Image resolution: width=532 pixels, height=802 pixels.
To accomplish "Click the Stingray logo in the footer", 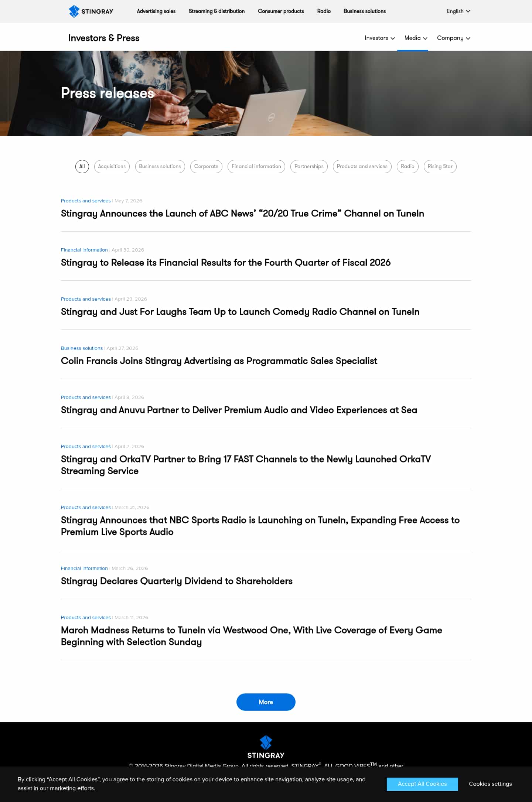I will point(266,747).
